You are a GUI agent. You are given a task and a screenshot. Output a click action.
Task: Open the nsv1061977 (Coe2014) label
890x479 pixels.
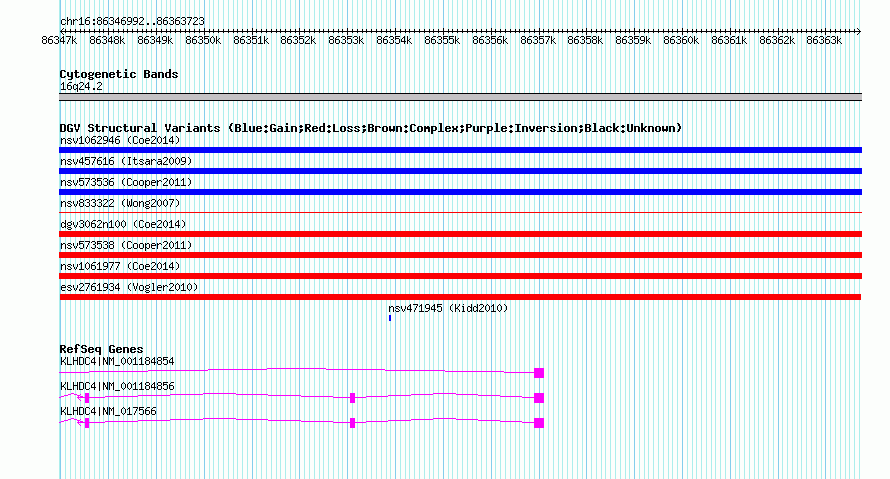click(120, 266)
